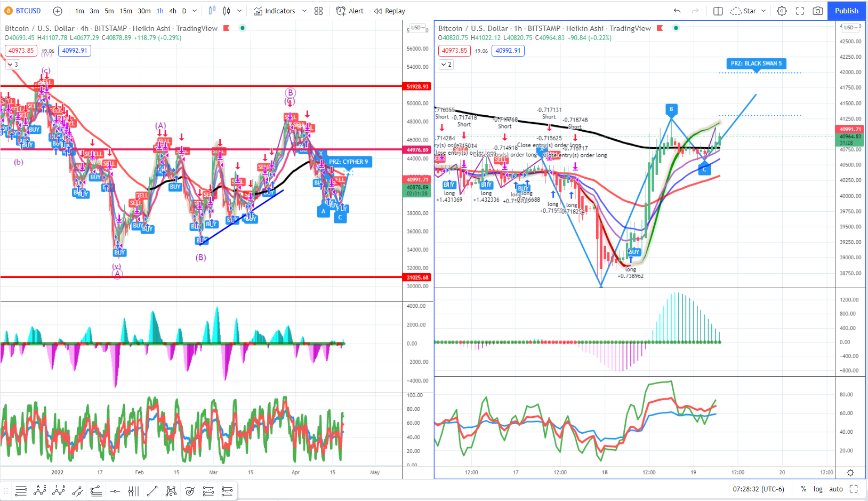Start bar Replay mode
This screenshot has height=501, width=868.
click(x=390, y=11)
